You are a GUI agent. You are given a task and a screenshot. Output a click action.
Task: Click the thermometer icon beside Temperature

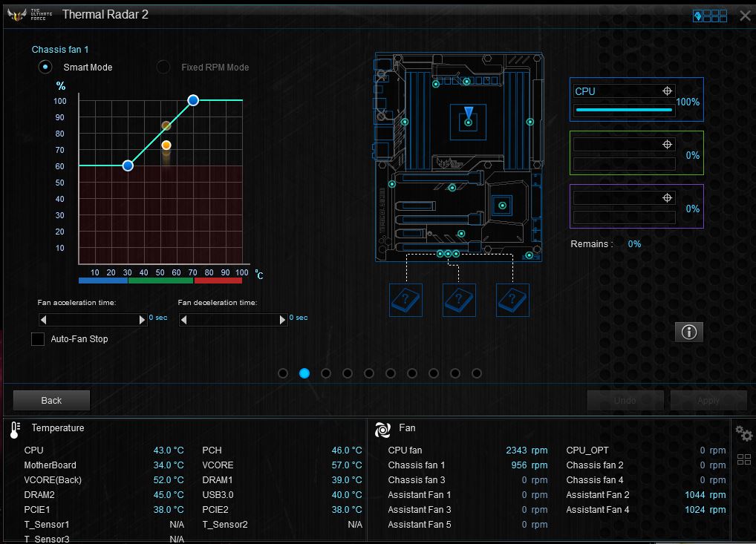(15, 430)
